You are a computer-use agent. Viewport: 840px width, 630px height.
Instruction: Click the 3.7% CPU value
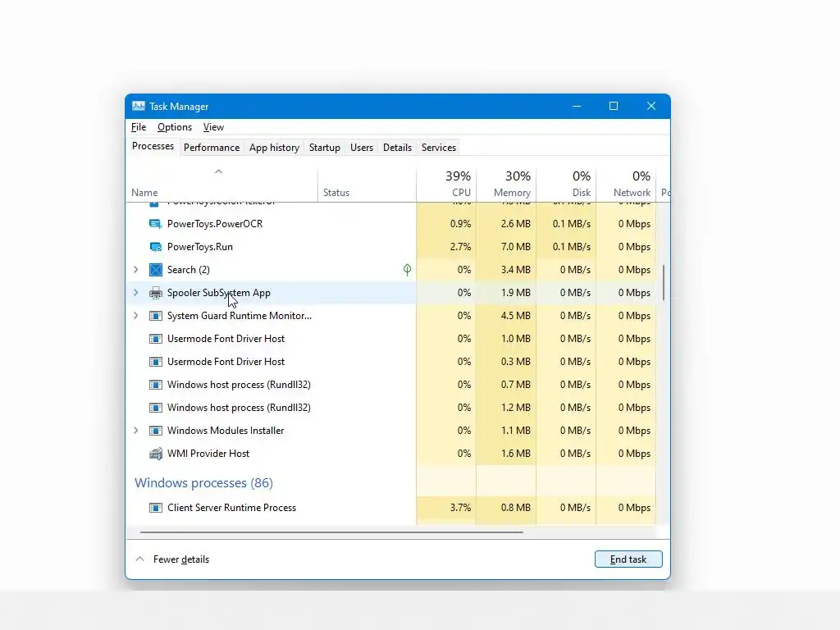(x=461, y=508)
